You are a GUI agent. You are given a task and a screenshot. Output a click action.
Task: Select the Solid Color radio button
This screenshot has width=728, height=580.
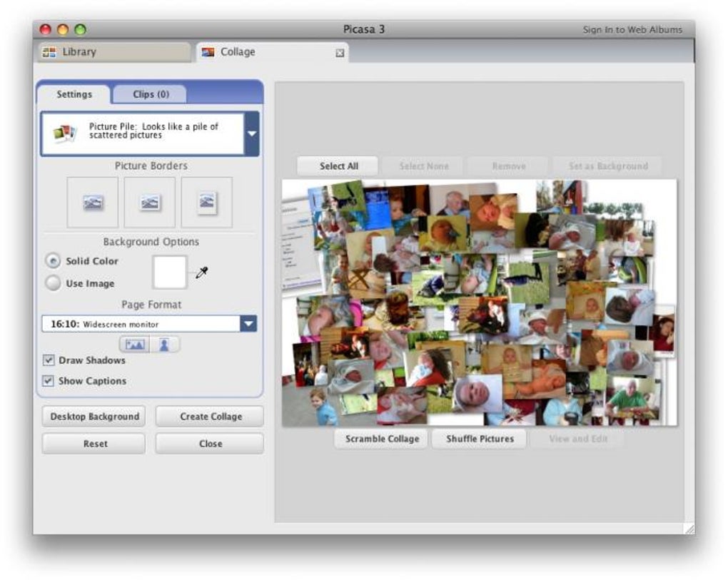54,261
